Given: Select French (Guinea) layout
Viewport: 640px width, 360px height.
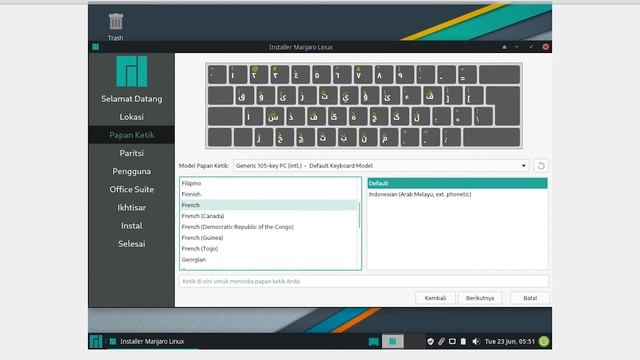Looking at the screenshot, I should pyautogui.click(x=269, y=238).
